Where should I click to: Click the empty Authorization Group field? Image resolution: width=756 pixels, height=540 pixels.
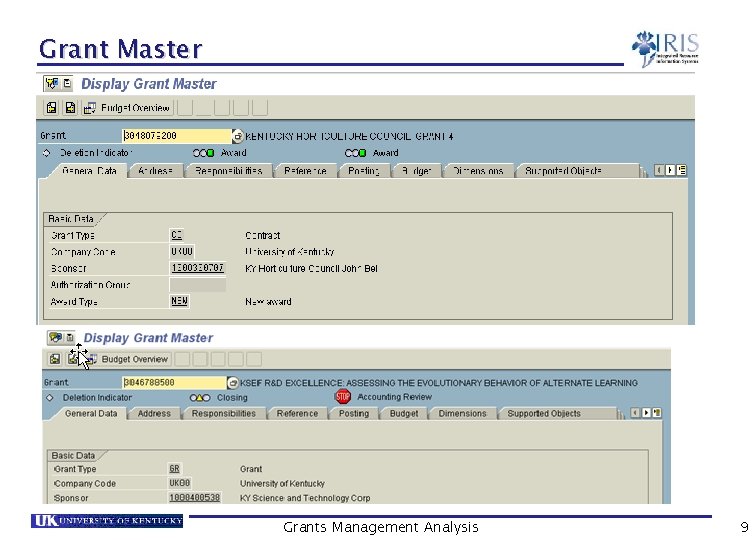198,284
